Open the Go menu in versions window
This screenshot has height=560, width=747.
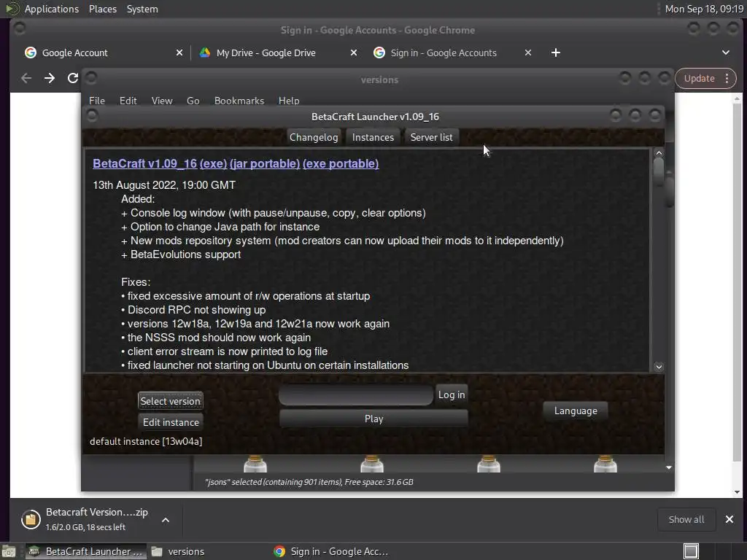click(193, 101)
